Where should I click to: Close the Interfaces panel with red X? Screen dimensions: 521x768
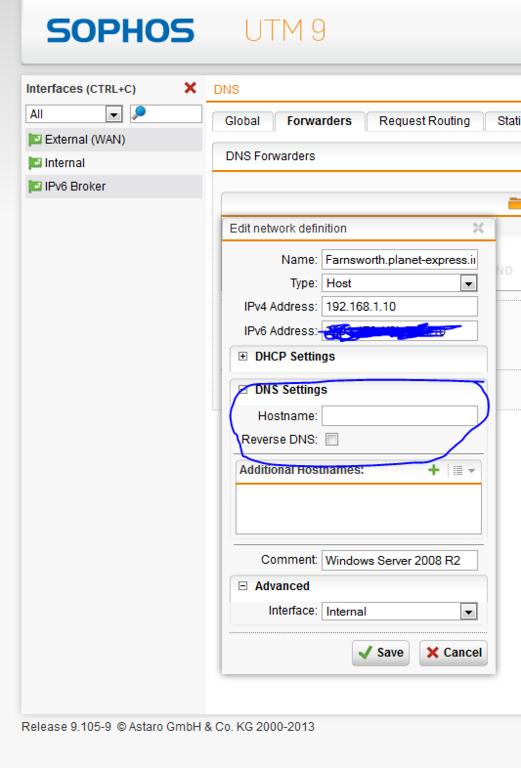tap(190, 88)
